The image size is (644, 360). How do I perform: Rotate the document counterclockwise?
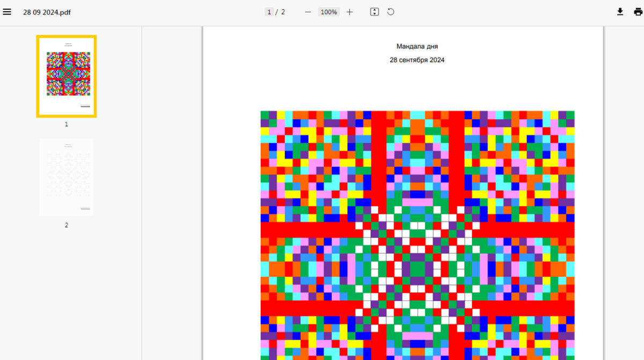[391, 12]
